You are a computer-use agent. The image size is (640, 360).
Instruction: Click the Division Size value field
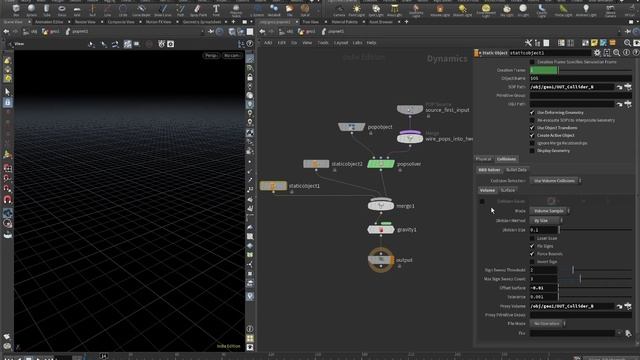click(x=543, y=230)
